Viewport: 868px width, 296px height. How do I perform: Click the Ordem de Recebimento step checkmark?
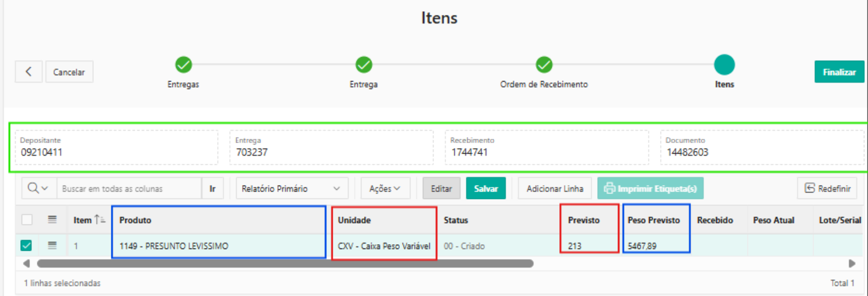click(544, 65)
